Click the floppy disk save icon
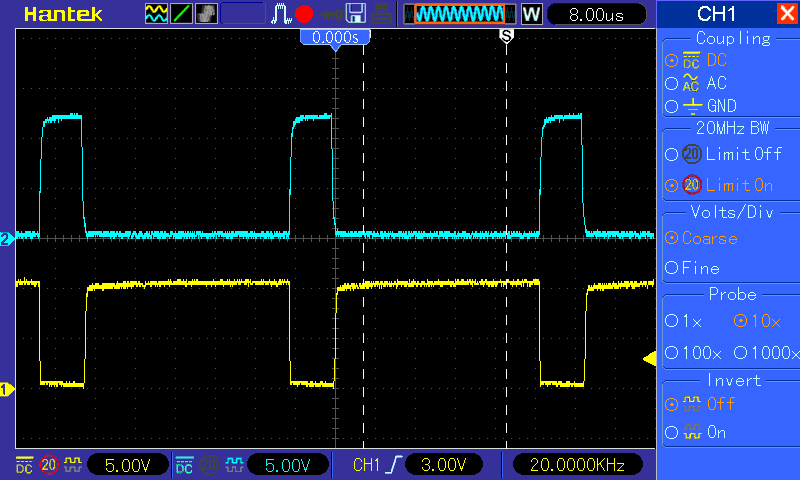This screenshot has height=480, width=800. (356, 14)
